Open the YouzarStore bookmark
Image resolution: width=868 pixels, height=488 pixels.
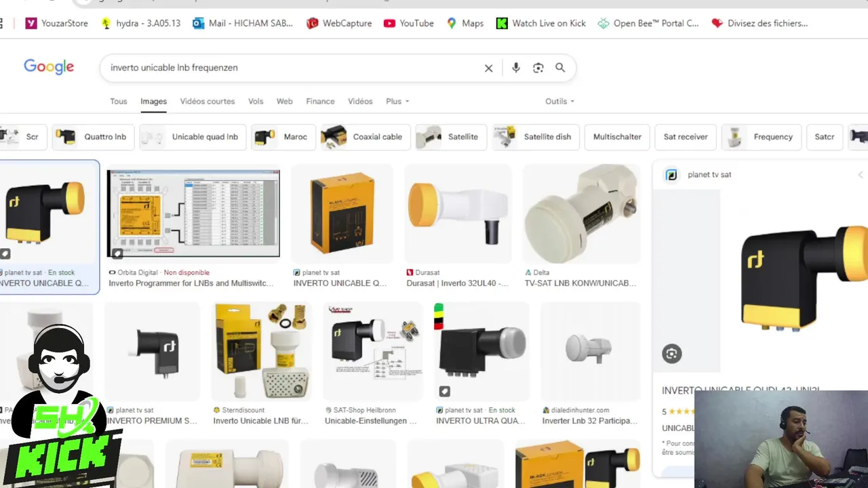pyautogui.click(x=56, y=23)
